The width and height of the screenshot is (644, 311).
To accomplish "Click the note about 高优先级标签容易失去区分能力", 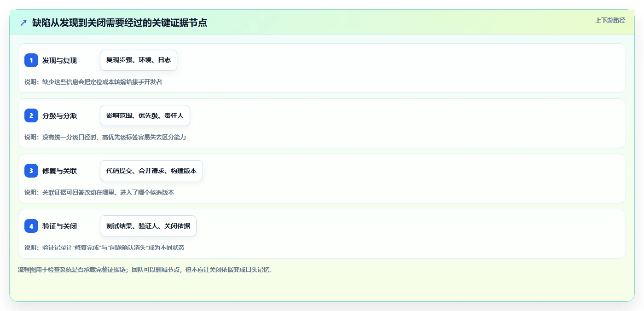I will click(x=105, y=137).
